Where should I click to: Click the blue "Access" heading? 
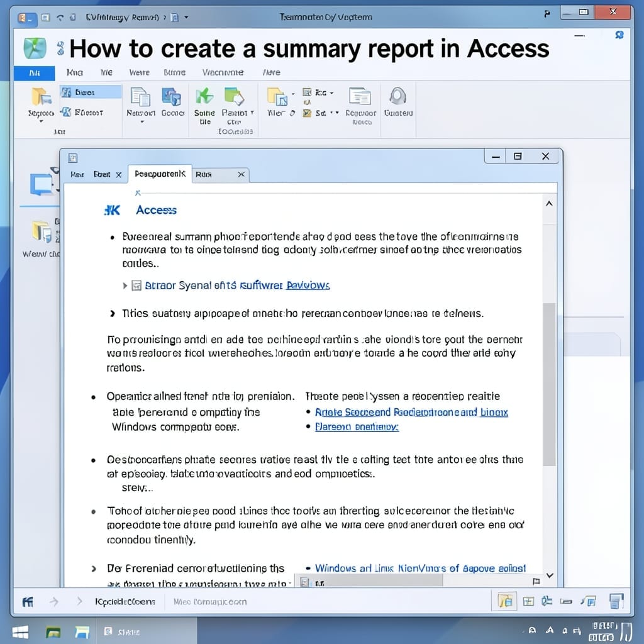tap(157, 210)
